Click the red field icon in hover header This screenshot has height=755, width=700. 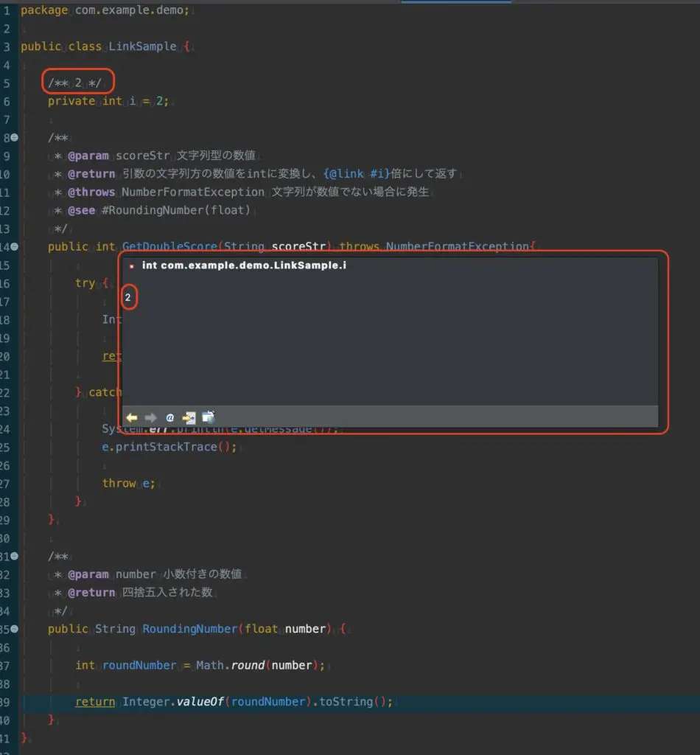pos(131,266)
